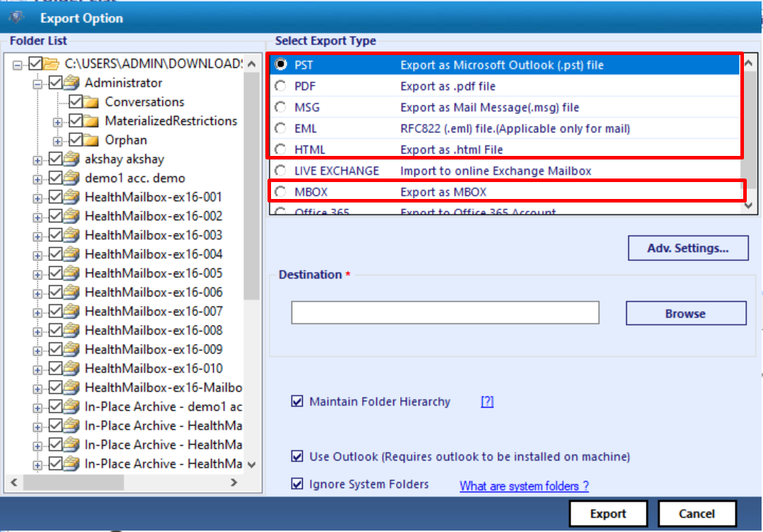
Task: Click the HealthMailbox-ex16-003 mailbox icon
Action: pyautogui.click(x=71, y=235)
